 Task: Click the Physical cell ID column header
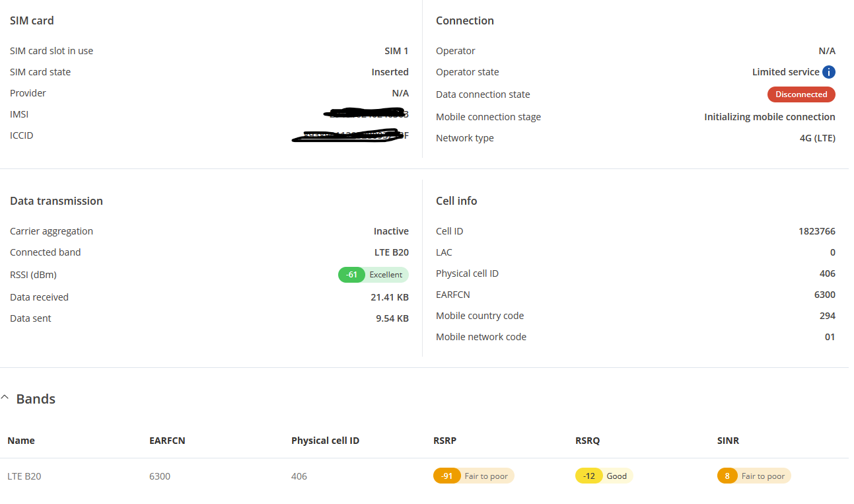coord(325,441)
